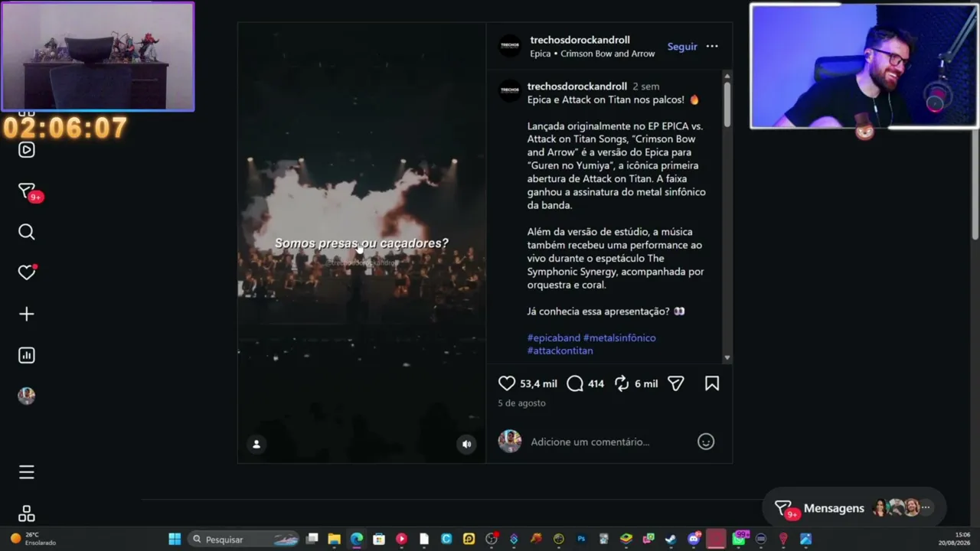The width and height of the screenshot is (980, 551).
Task: Share the post with the send icon
Action: click(x=676, y=383)
